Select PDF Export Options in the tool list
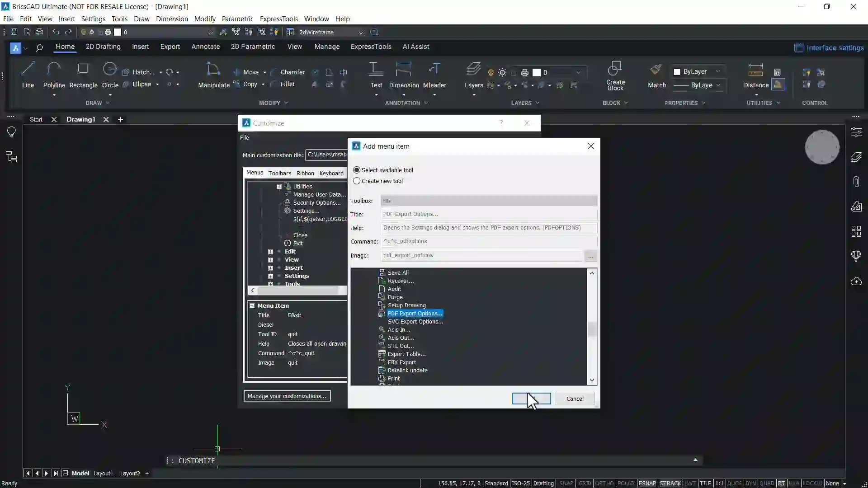This screenshot has width=868, height=488. tap(414, 313)
